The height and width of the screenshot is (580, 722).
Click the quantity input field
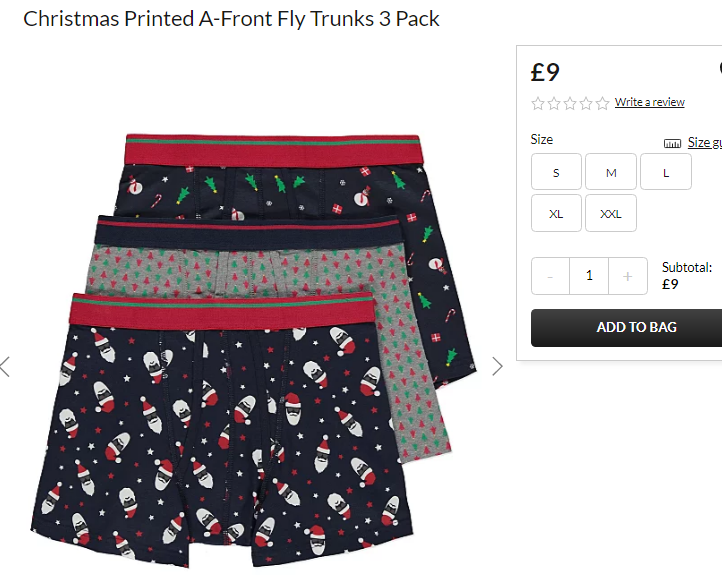click(589, 276)
